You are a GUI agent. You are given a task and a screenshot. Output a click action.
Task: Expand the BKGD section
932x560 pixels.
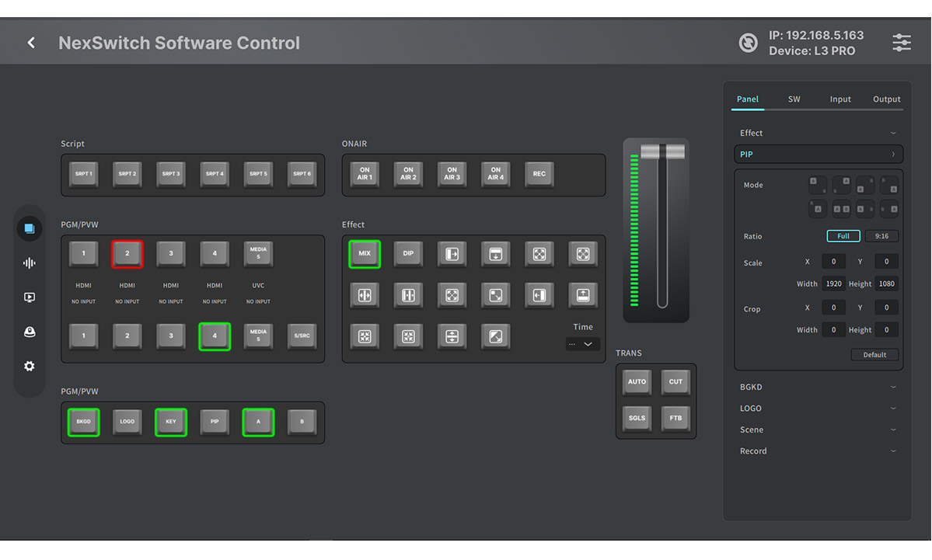click(x=819, y=388)
